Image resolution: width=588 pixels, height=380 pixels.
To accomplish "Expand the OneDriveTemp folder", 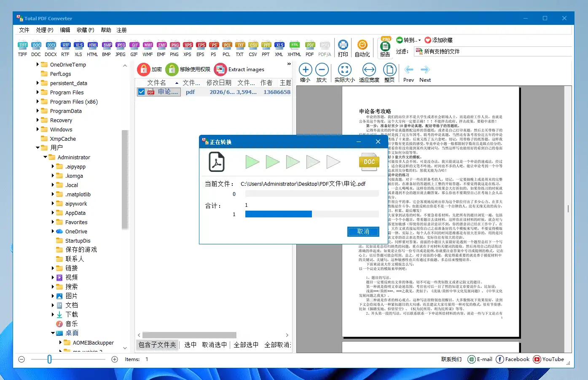I will (x=38, y=64).
